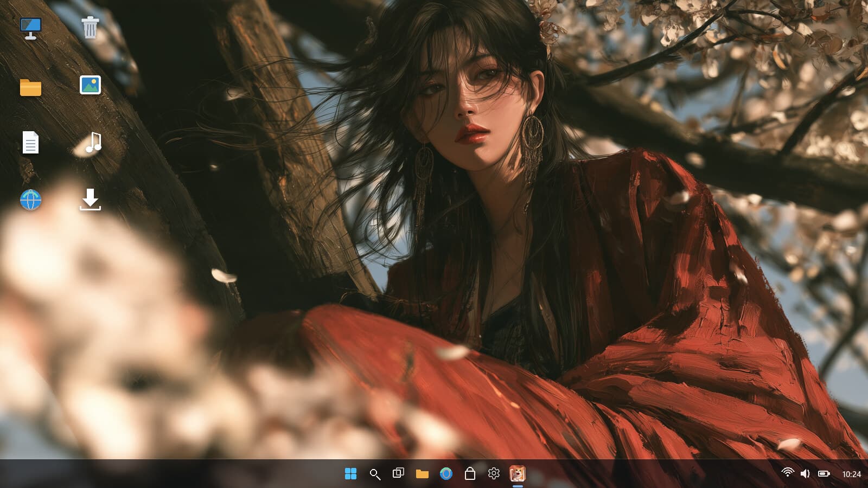This screenshot has height=488, width=868.
Task: Check the battery tray icon
Action: (x=824, y=474)
